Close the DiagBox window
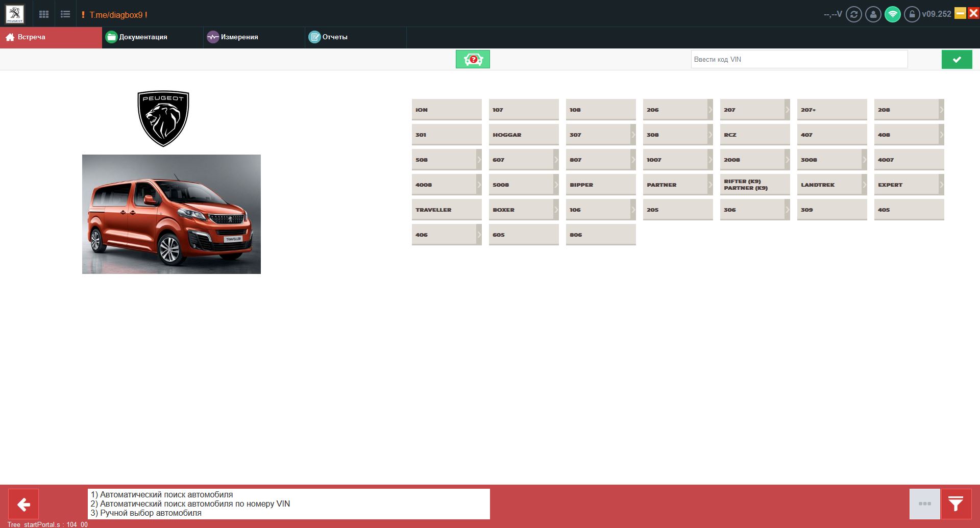The height and width of the screenshot is (528, 980). tap(973, 13)
